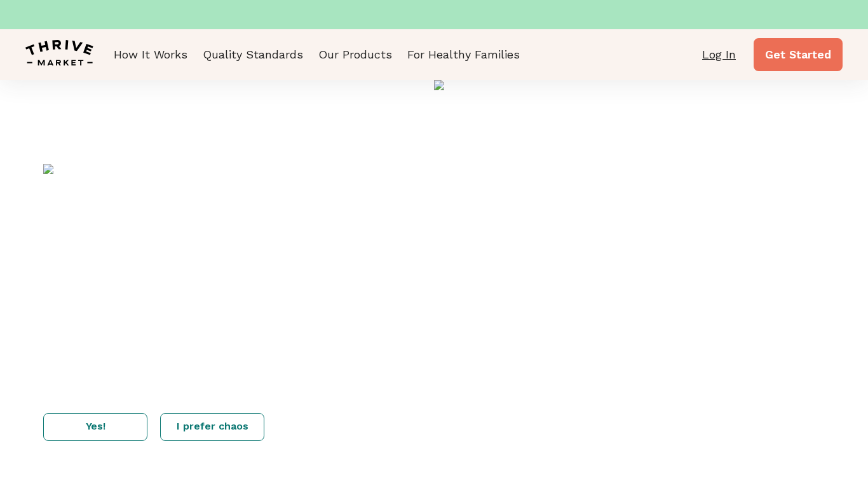Navigate to How It Works from the header
This screenshot has height=488, width=868.
point(151,55)
